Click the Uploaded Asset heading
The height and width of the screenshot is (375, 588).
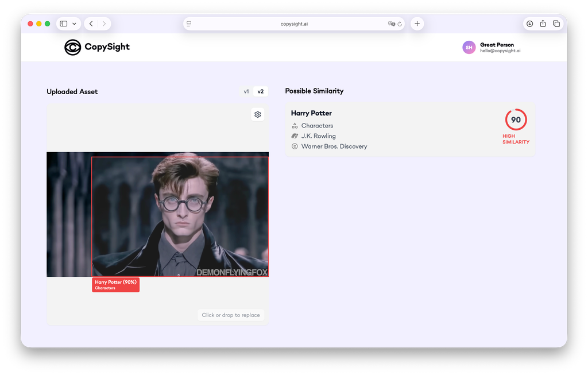pyautogui.click(x=72, y=91)
